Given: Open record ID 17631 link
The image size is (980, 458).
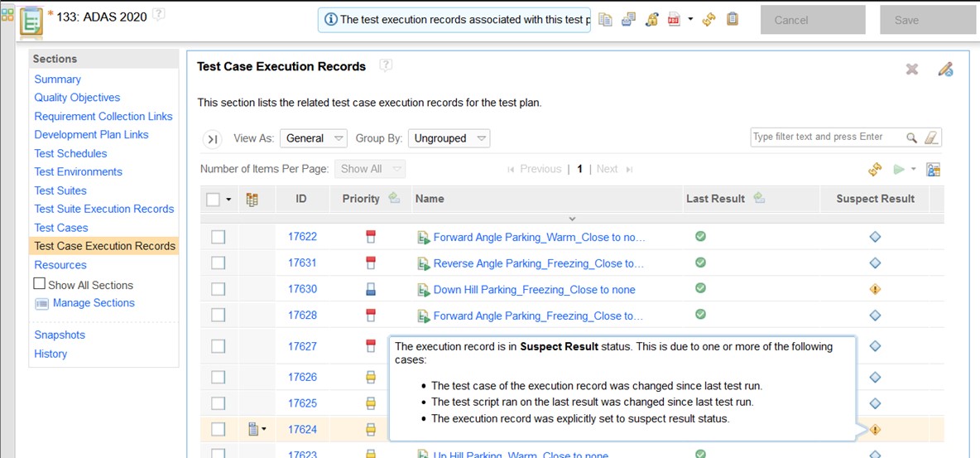Looking at the screenshot, I should [x=302, y=263].
